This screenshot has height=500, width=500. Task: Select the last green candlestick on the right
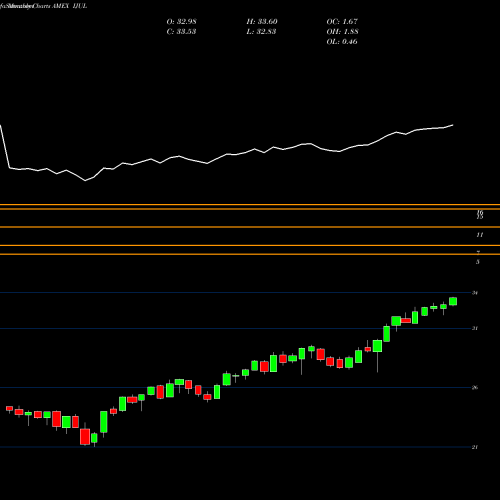(x=453, y=301)
